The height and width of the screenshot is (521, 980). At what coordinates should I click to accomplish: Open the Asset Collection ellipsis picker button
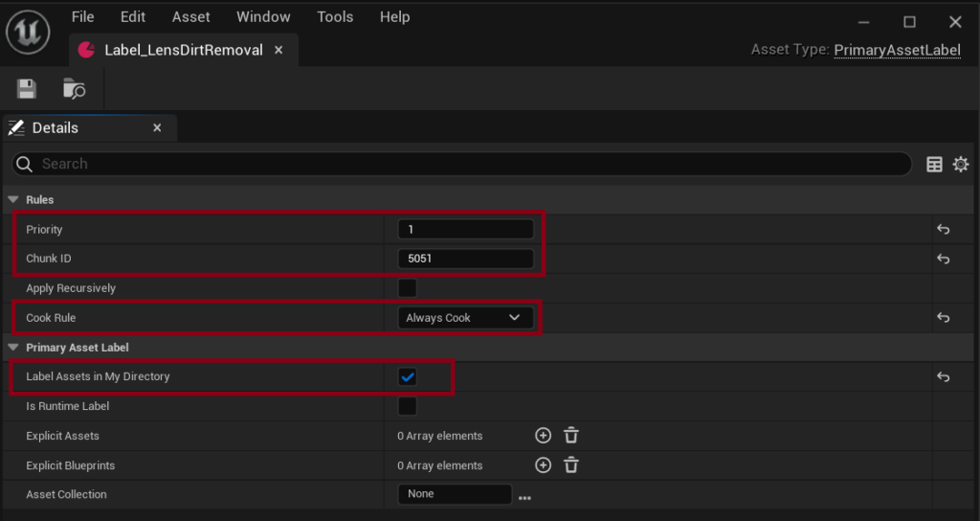pyautogui.click(x=525, y=498)
